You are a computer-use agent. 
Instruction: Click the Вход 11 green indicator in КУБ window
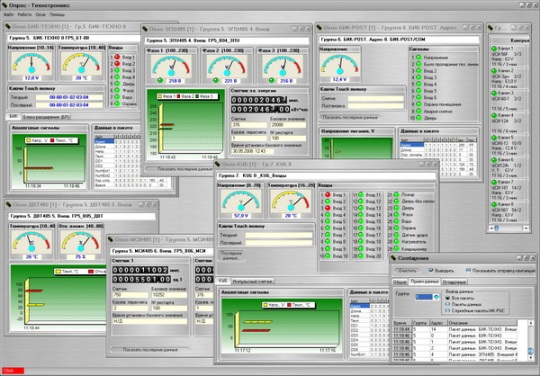pos(361,195)
